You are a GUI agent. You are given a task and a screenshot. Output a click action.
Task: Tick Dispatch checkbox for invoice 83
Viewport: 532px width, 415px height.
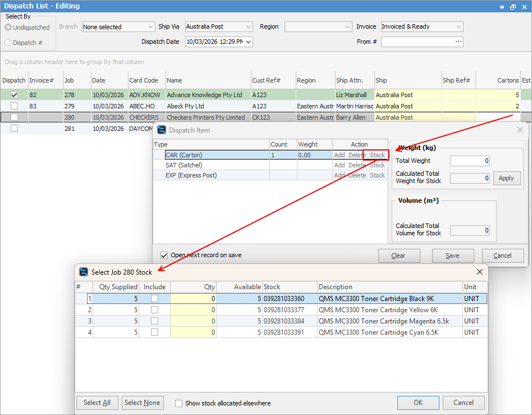click(14, 106)
